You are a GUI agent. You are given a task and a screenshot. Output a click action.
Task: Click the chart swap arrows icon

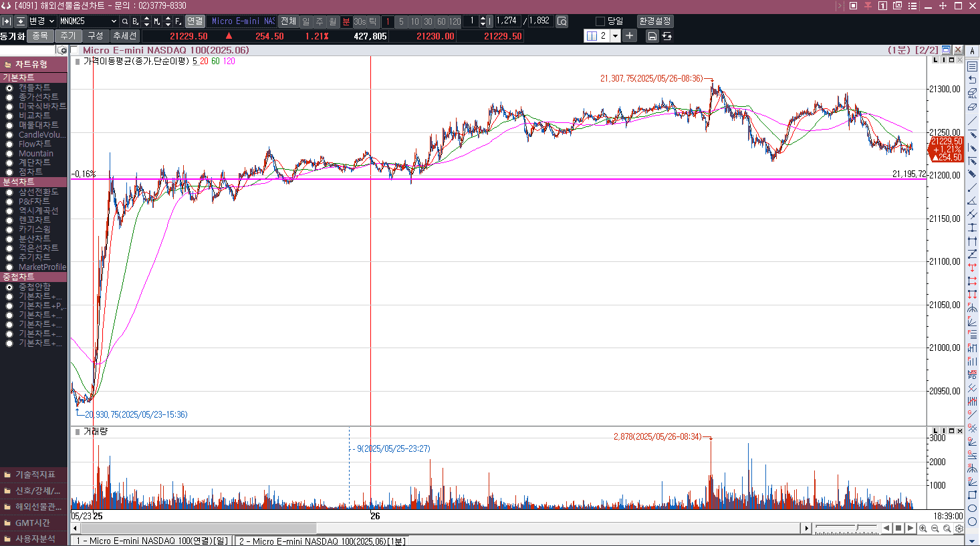point(667,36)
